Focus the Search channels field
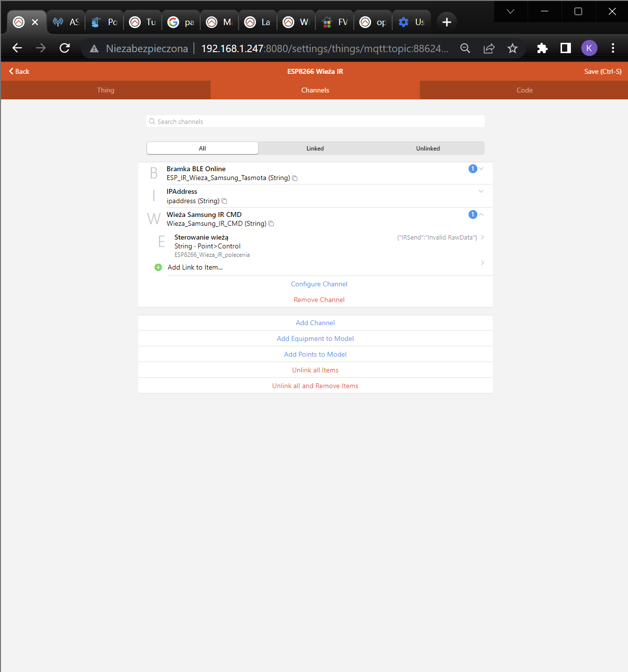The height and width of the screenshot is (672, 628). [x=315, y=122]
